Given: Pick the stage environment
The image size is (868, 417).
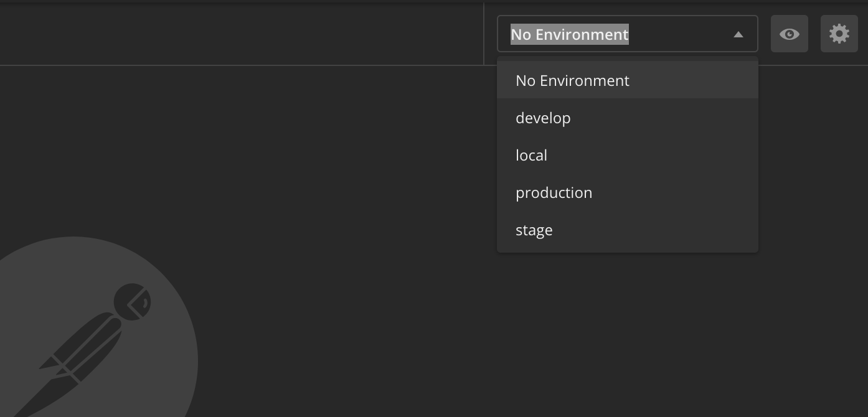Looking at the screenshot, I should (628, 230).
